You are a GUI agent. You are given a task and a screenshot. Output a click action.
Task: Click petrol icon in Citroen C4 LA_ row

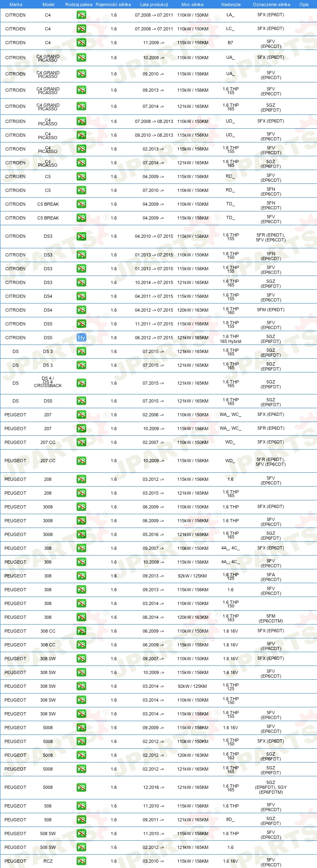81,15
